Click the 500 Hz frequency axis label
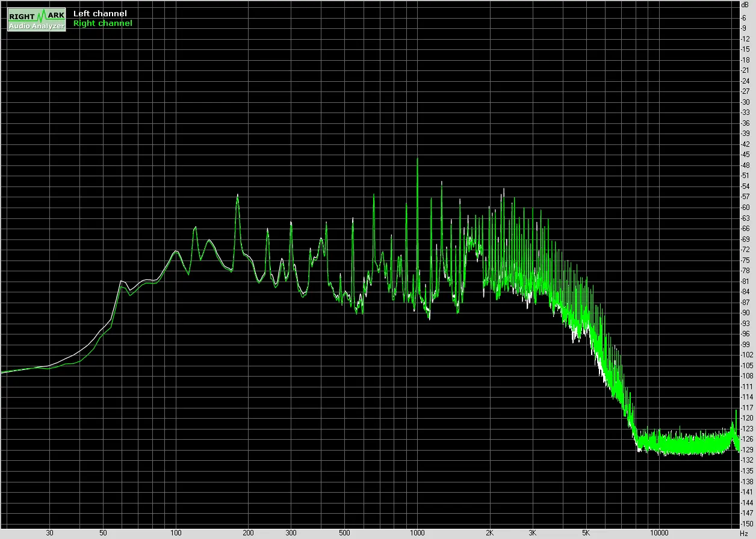Viewport: 756px width, 539px height. coord(344,533)
